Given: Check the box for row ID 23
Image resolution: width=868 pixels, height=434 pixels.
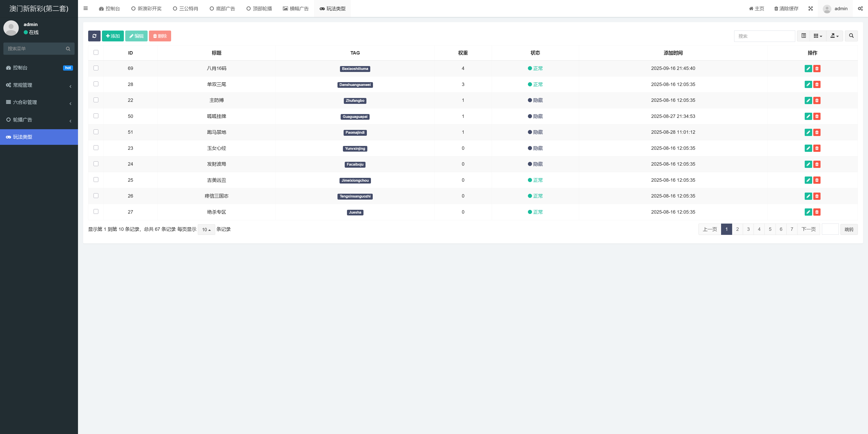Looking at the screenshot, I should coord(96,148).
